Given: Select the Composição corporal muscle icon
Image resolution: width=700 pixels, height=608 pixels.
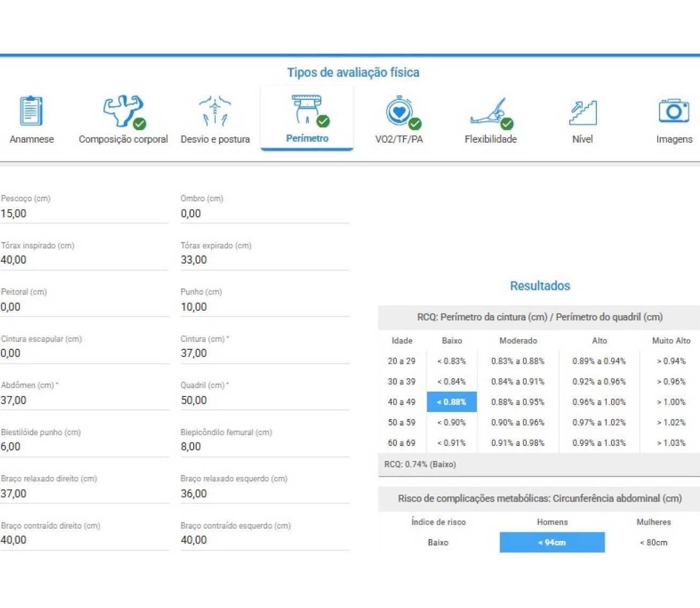Looking at the screenshot, I should 123,112.
